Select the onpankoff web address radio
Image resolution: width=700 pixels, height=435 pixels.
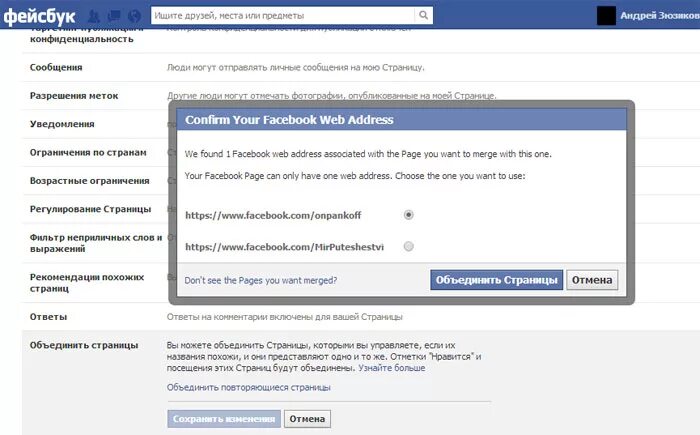408,215
